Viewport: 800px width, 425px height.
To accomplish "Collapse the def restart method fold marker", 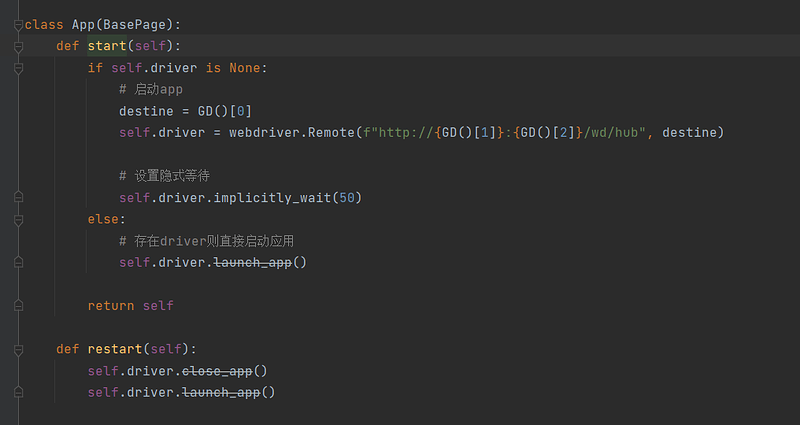I will [x=18, y=349].
